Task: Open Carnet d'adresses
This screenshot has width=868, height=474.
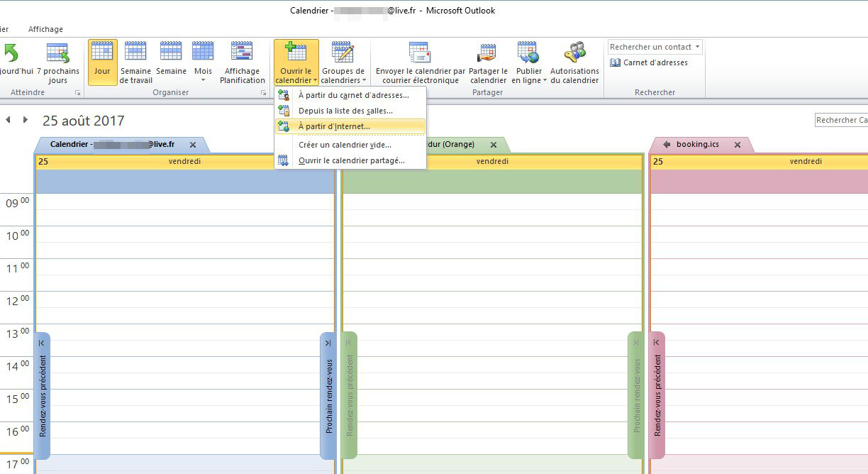Action: click(649, 62)
